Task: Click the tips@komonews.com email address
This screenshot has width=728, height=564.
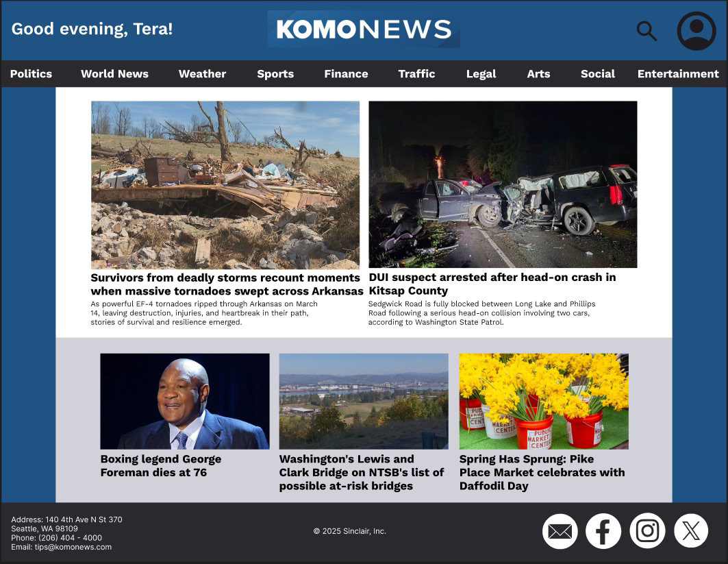Action: tap(73, 547)
